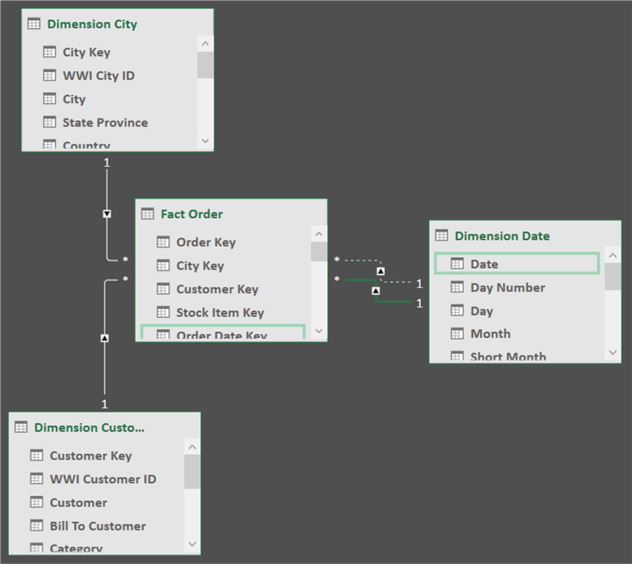
Task: Click the Customer Key column icon in Fact Order
Action: 163,289
